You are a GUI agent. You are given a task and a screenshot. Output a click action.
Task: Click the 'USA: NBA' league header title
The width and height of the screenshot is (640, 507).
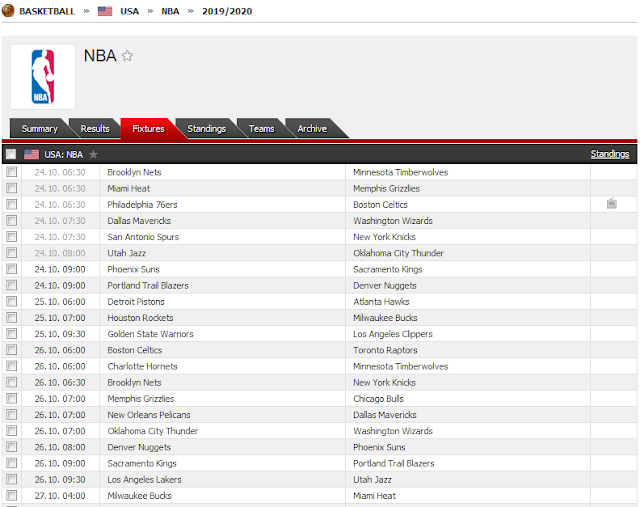point(64,154)
